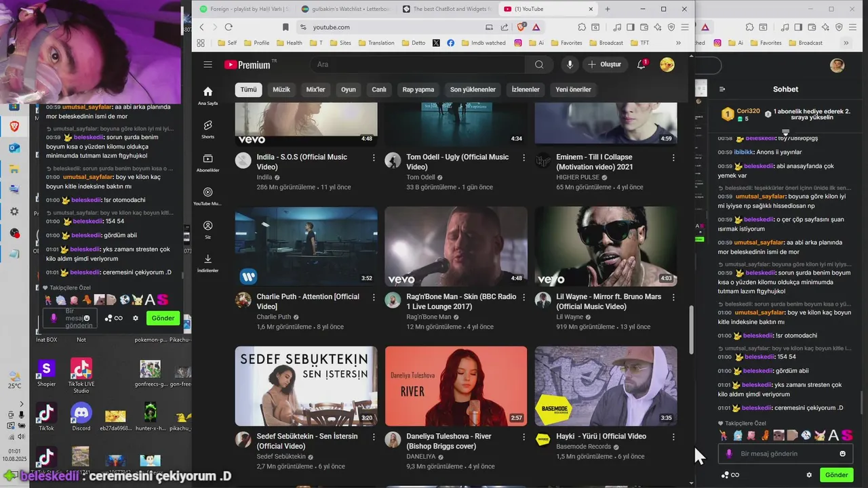Viewport: 868px width, 488px height.
Task: Open the YouTube notifications bell
Action: pyautogui.click(x=642, y=64)
